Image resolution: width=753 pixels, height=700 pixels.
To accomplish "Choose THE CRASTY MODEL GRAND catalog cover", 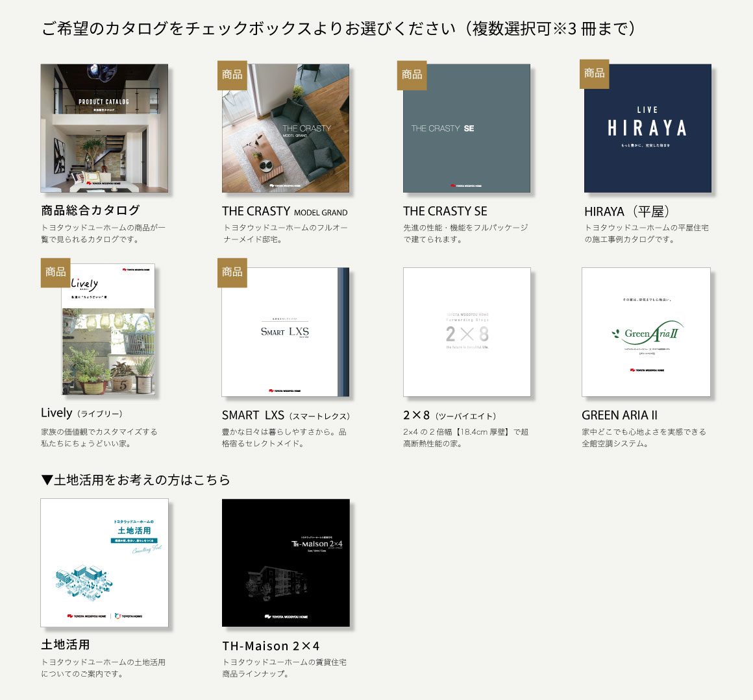I will tap(286, 128).
